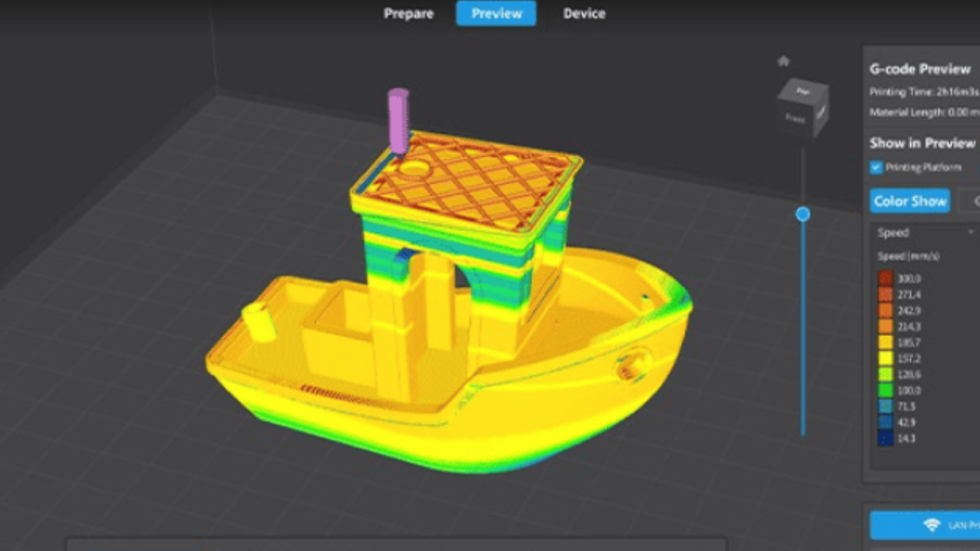Viewport: 980px width, 551px height.
Task: Select the red 300.0 speed swatch
Action: [886, 278]
